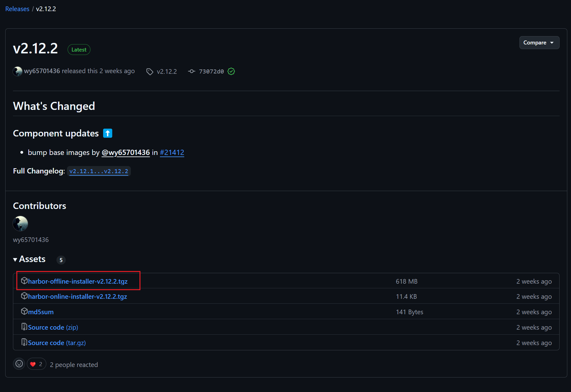
Task: Click the package icon beside harbor-online-installer
Action: [x=24, y=296]
